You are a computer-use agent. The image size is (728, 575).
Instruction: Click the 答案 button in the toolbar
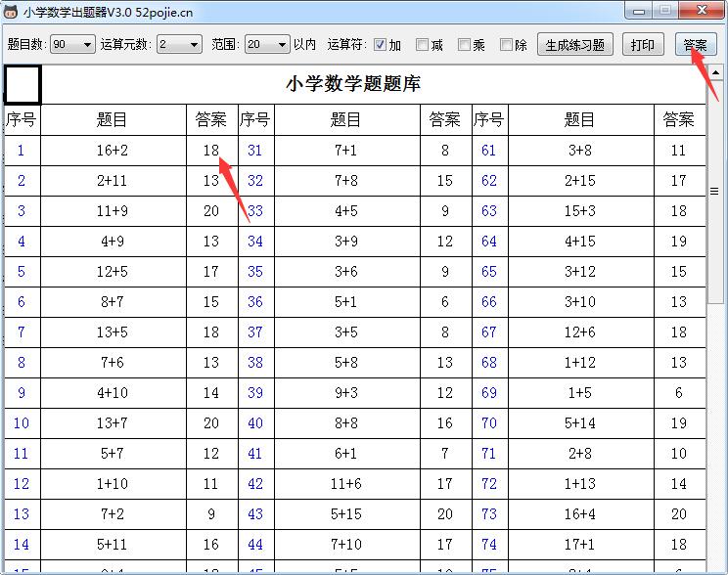tap(695, 45)
